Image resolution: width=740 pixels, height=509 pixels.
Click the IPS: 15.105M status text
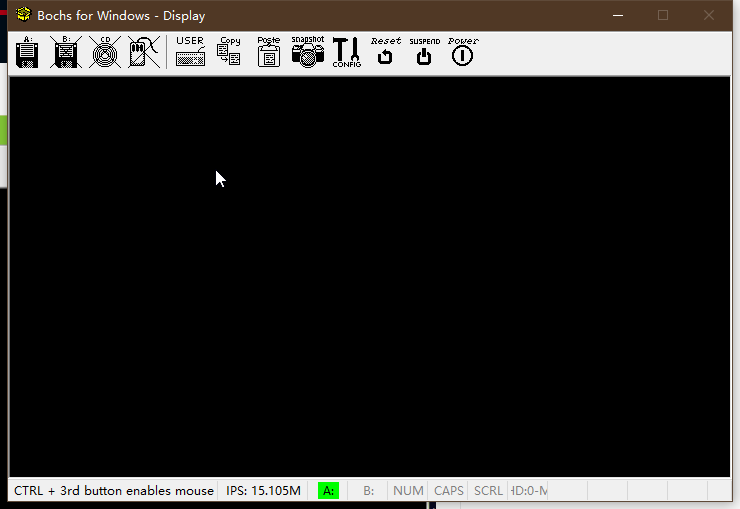pos(263,491)
